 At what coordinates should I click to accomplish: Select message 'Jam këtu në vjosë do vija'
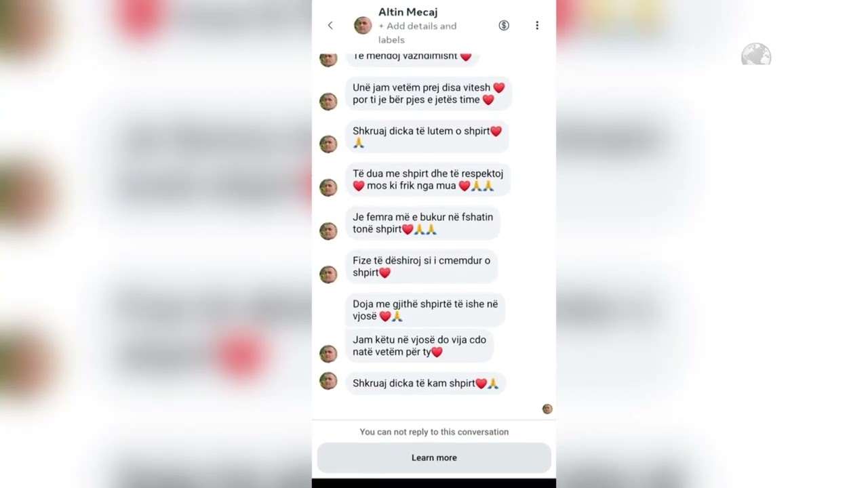[420, 346]
